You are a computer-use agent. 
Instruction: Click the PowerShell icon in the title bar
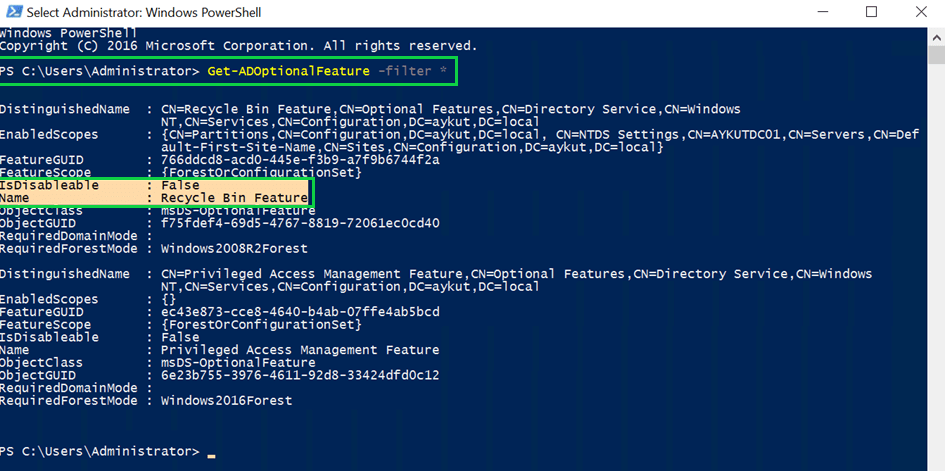tap(12, 13)
